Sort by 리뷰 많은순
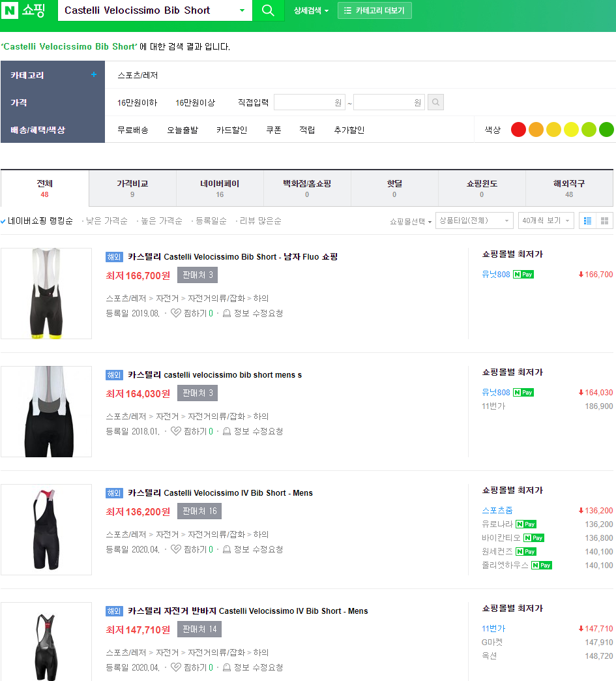 pos(261,220)
